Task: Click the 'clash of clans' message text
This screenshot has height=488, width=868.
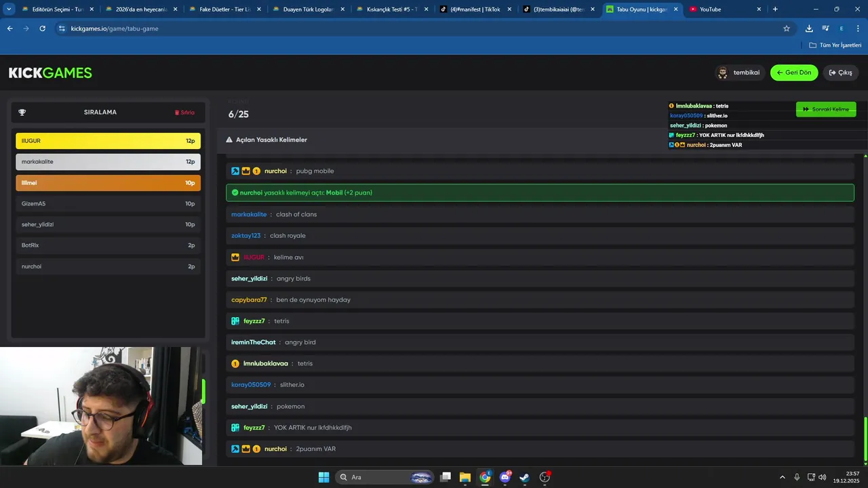Action: click(296, 214)
